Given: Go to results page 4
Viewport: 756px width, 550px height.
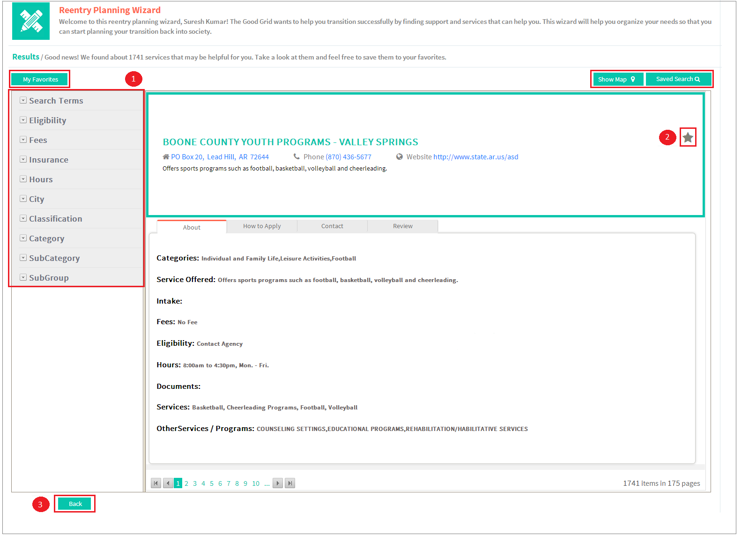Looking at the screenshot, I should 203,483.
